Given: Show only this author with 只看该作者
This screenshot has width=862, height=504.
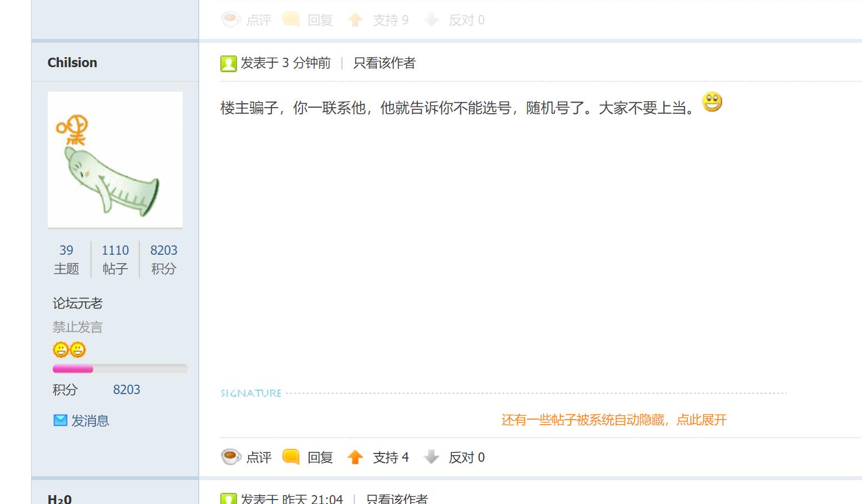Looking at the screenshot, I should pos(384,63).
